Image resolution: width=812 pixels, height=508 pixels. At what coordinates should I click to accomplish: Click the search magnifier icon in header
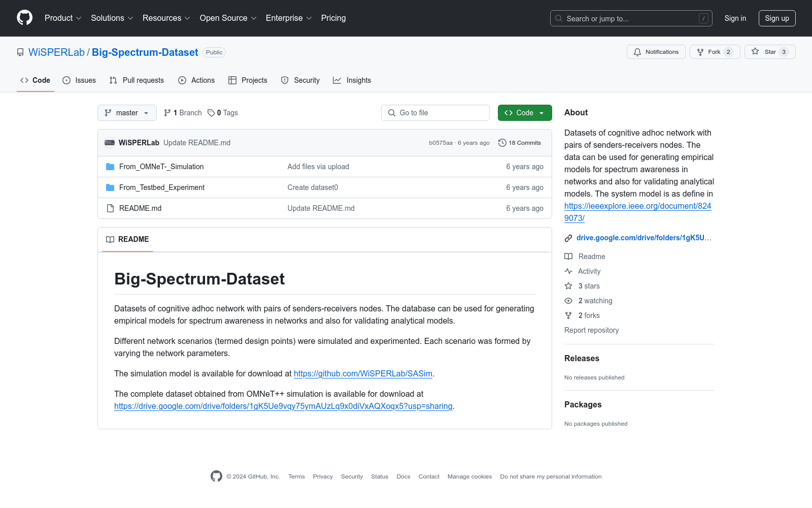click(x=559, y=18)
